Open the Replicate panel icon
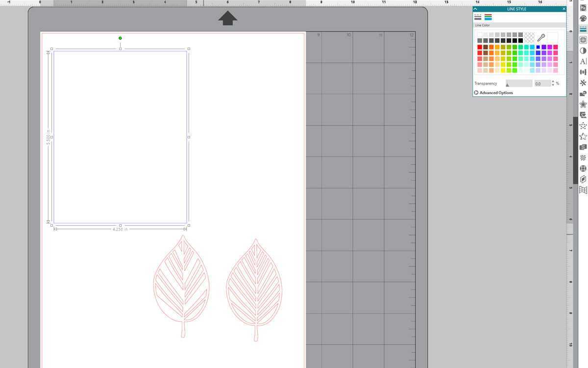 583,83
